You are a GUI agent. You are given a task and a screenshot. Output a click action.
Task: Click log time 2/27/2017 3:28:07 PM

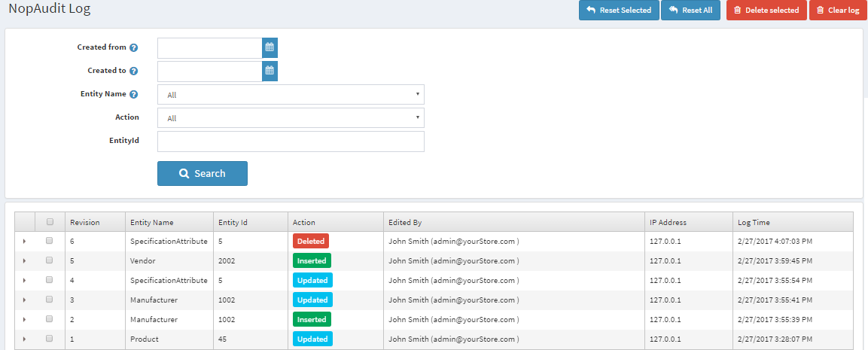pyautogui.click(x=775, y=339)
